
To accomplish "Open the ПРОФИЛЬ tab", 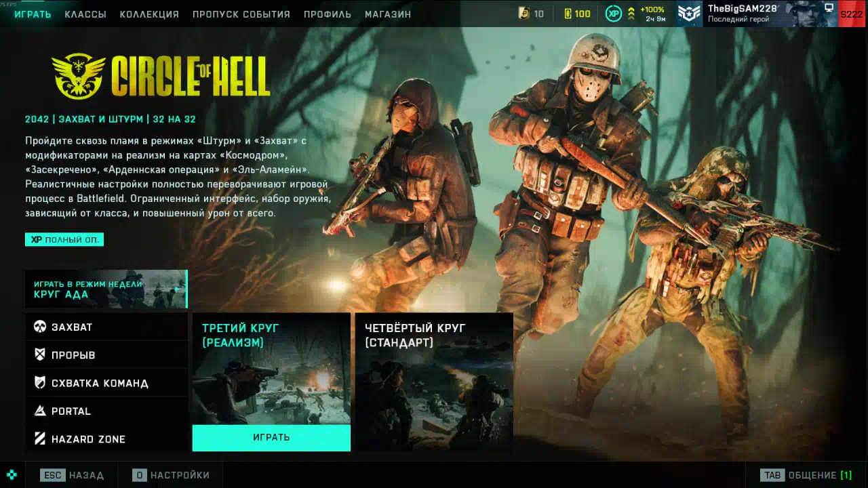I will pos(328,14).
